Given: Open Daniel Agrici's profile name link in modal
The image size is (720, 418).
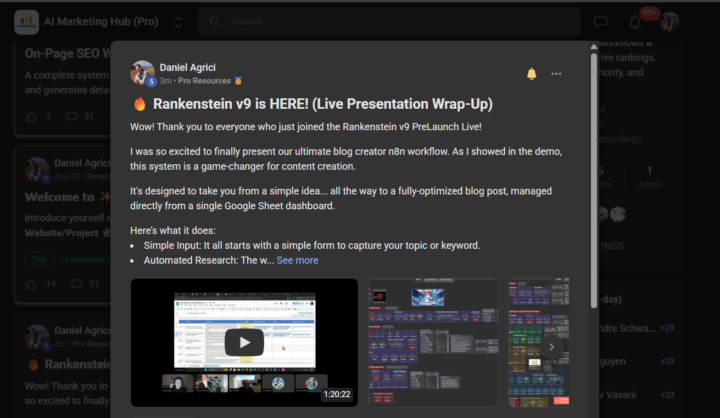Looking at the screenshot, I should tap(187, 67).
